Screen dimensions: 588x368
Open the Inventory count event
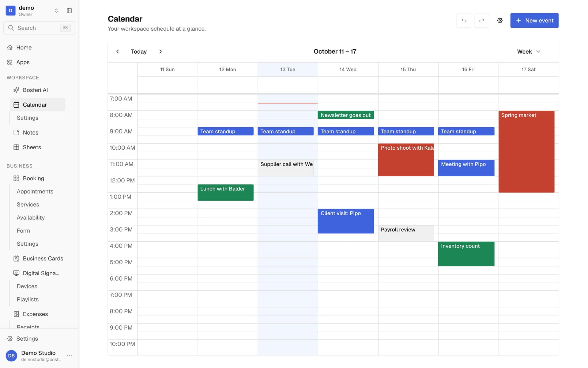466,254
